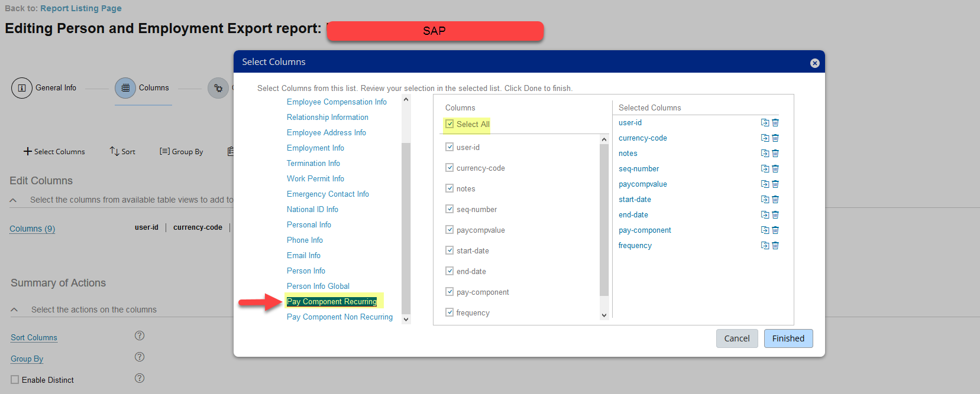Image resolution: width=980 pixels, height=394 pixels.
Task: Uncheck the seq-number column checkbox
Action: tap(449, 209)
